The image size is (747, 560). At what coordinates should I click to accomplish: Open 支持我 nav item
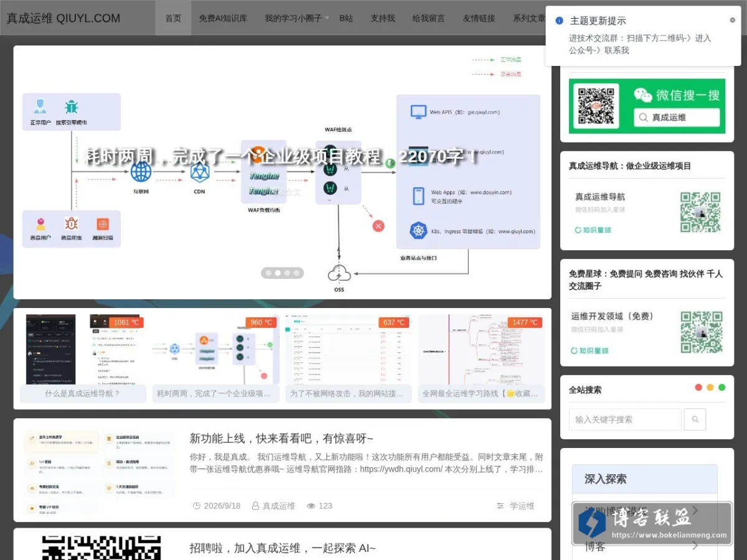[383, 18]
